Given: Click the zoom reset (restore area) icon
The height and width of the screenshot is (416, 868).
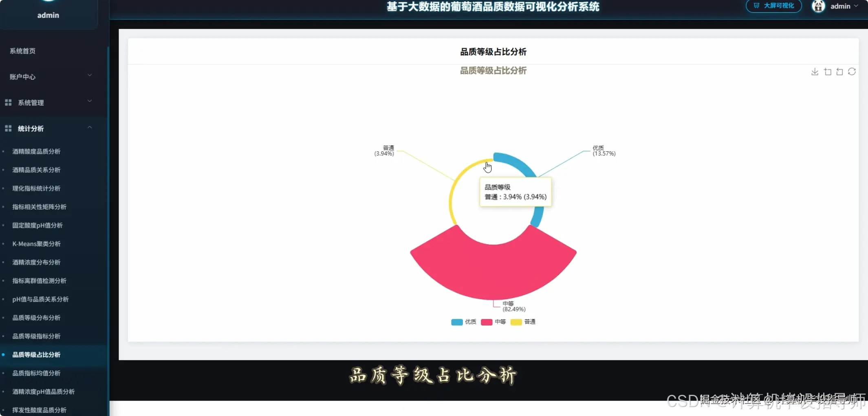Looking at the screenshot, I should point(839,72).
